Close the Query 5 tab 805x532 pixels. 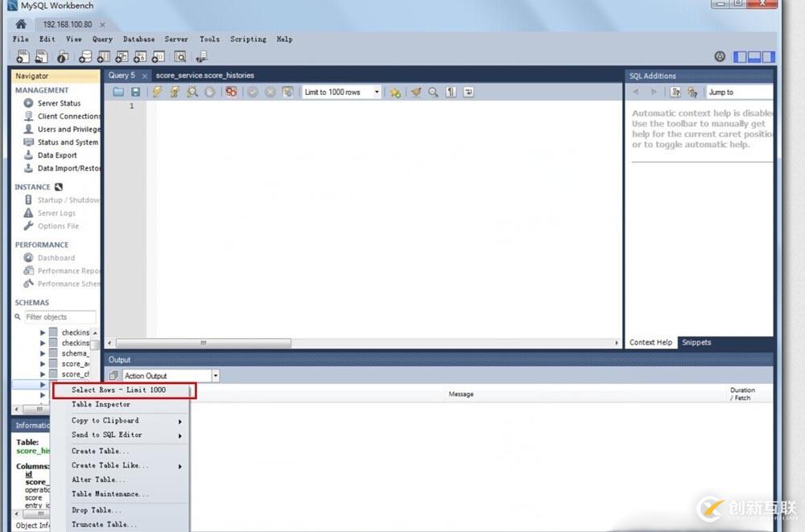coord(145,76)
